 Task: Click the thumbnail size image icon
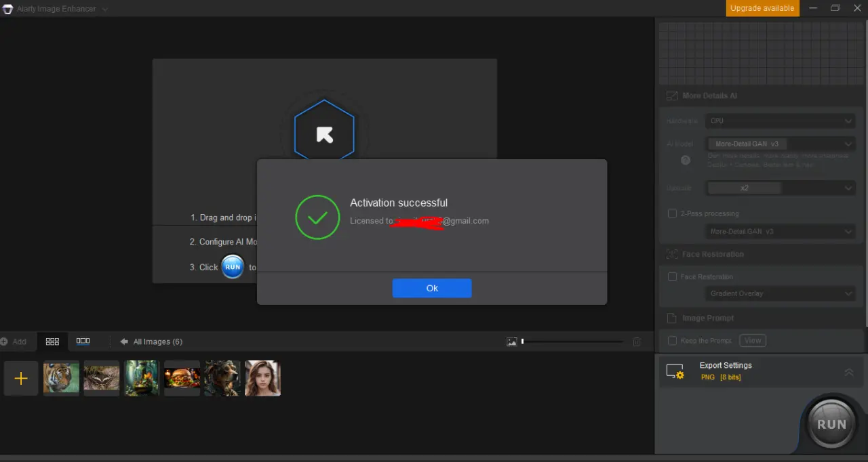point(512,342)
